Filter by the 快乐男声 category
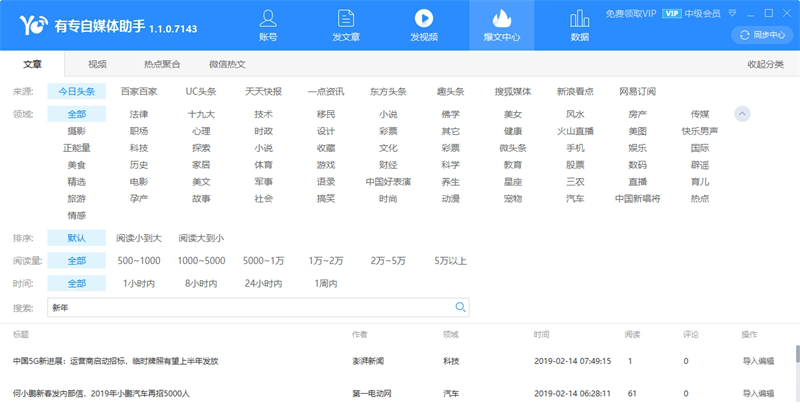The height and width of the screenshot is (418, 800). tap(699, 131)
